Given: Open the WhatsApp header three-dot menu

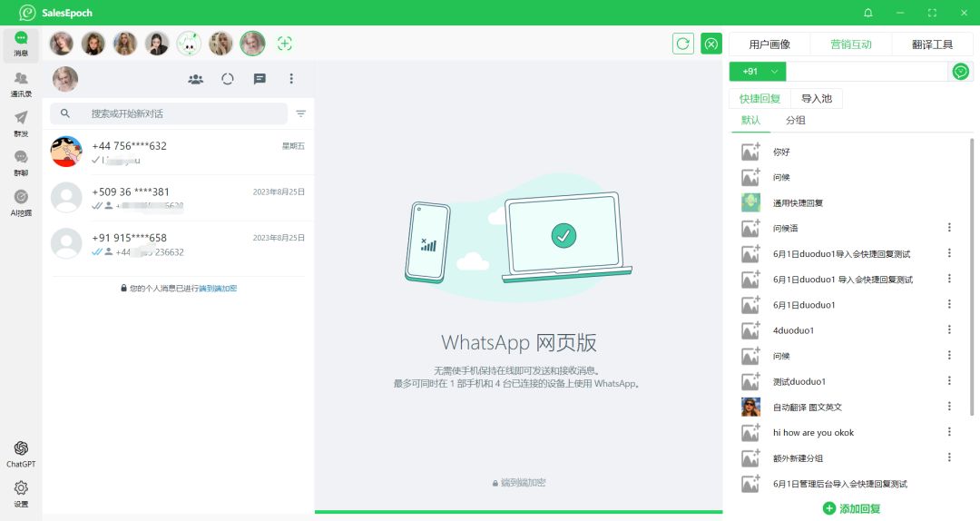Looking at the screenshot, I should [291, 79].
